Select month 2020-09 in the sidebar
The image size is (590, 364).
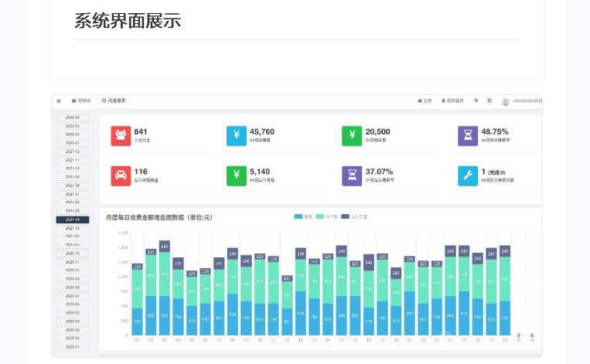tap(73, 279)
